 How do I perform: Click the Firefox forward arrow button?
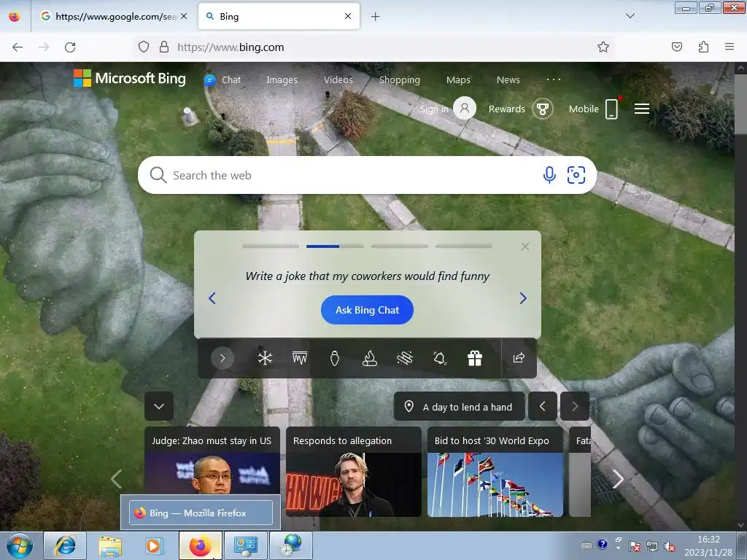pos(44,47)
